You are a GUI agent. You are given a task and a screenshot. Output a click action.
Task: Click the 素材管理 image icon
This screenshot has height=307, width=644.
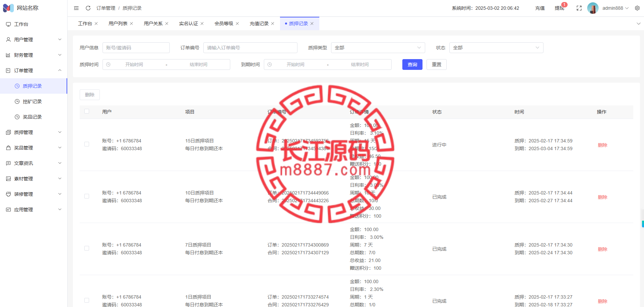pos(8,179)
